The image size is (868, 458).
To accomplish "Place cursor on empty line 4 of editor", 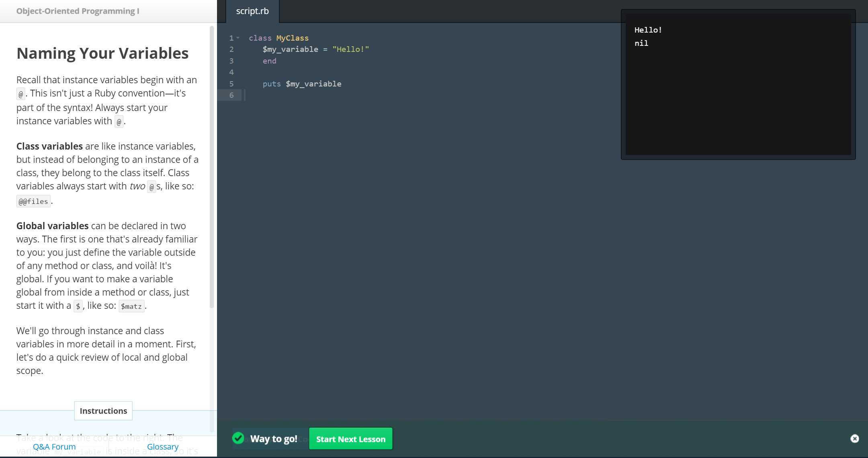I will pyautogui.click(x=321, y=72).
